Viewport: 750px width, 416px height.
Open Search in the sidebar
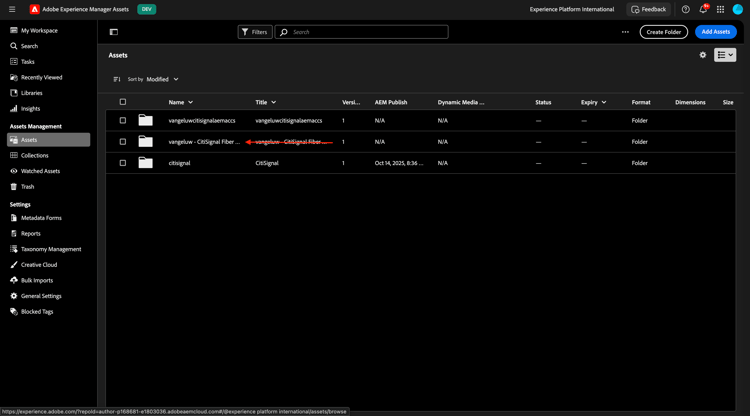click(x=29, y=46)
